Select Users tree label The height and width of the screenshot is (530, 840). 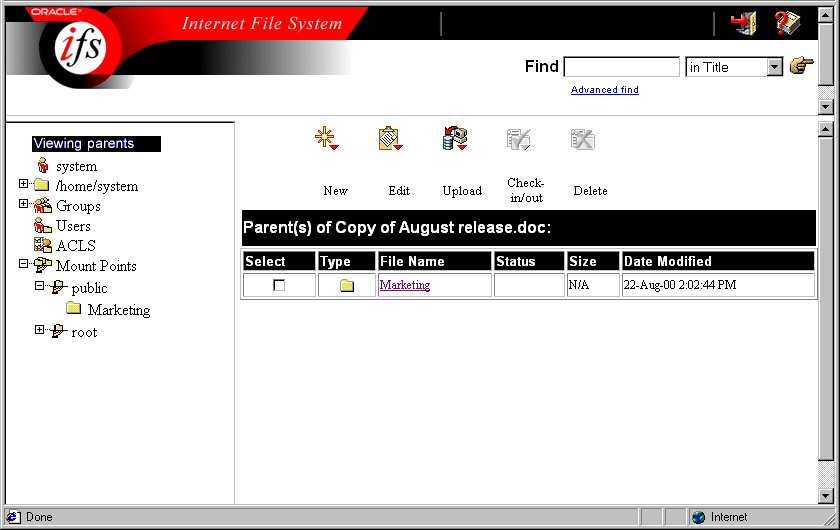click(x=73, y=226)
